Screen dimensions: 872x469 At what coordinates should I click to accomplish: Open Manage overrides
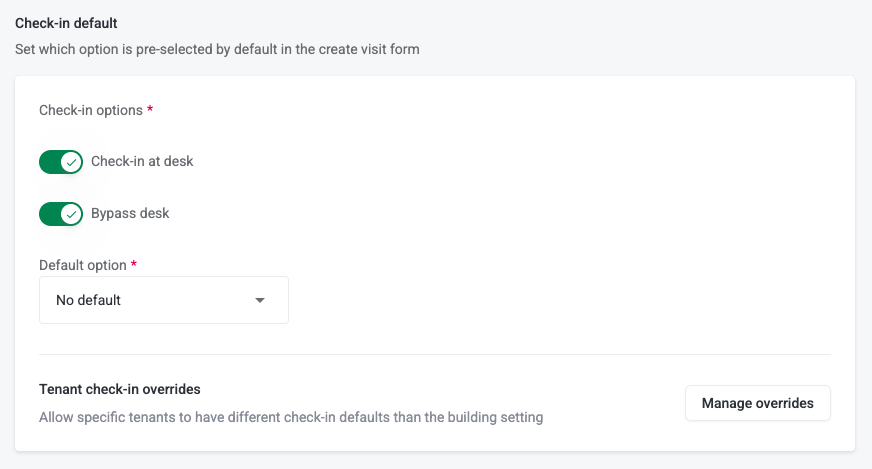tap(757, 404)
